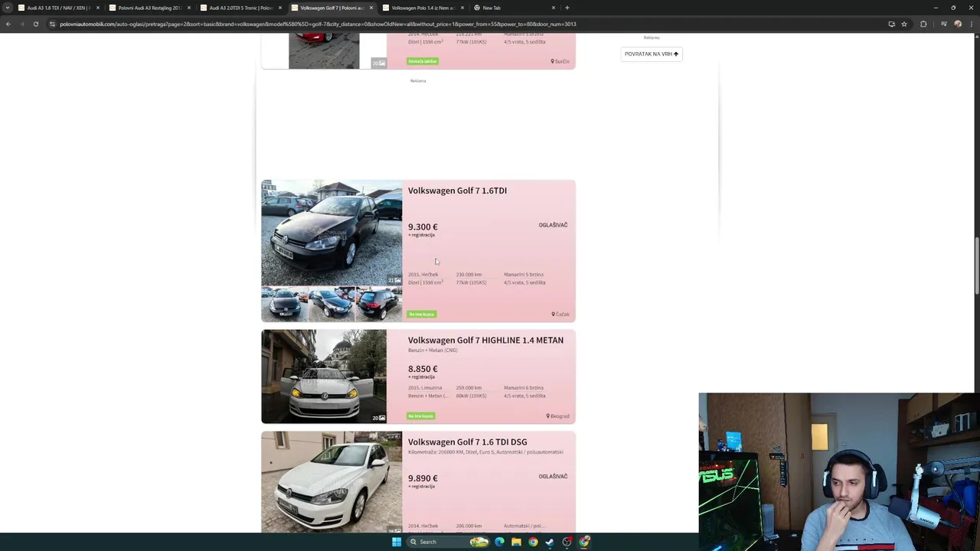Open the Windows Start menu
This screenshot has height=551, width=980.
397,542
